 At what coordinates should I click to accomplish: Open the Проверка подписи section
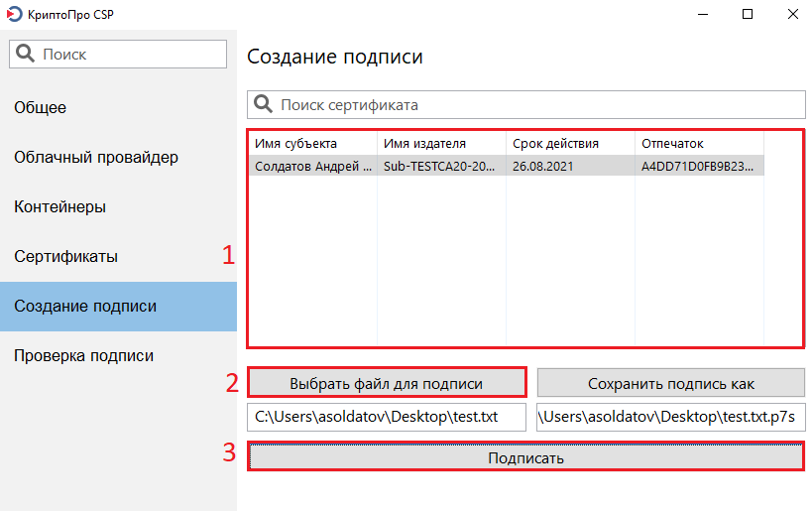(118, 356)
